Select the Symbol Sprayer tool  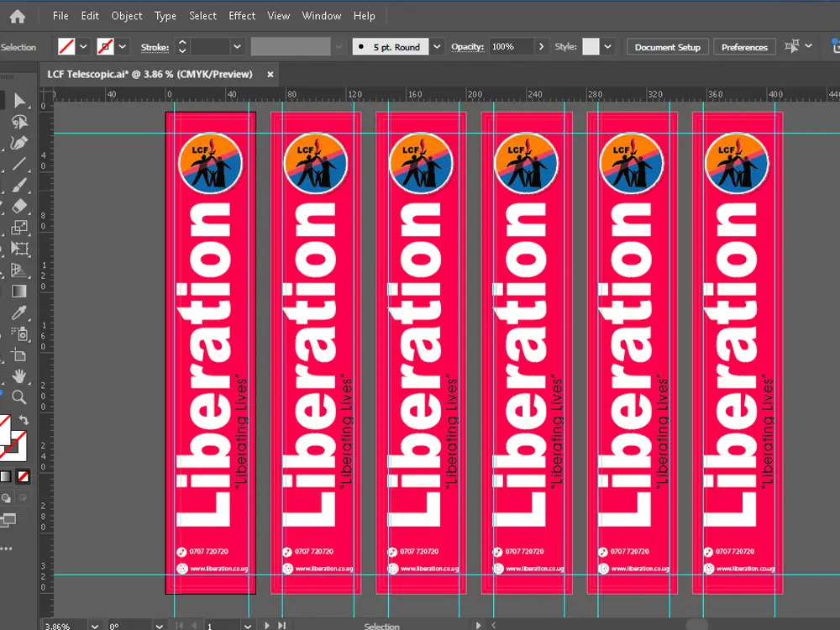click(20, 333)
